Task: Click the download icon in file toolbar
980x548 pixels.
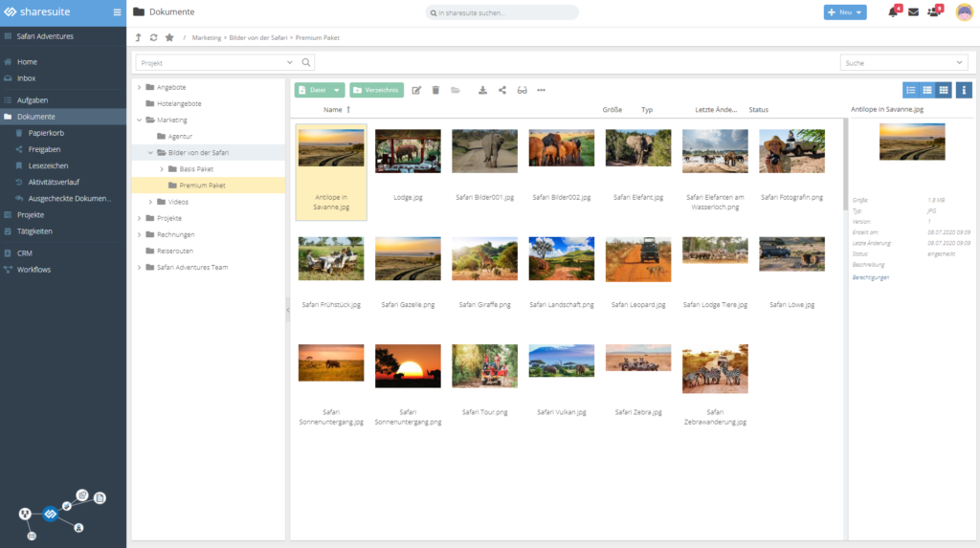Action: click(x=482, y=90)
